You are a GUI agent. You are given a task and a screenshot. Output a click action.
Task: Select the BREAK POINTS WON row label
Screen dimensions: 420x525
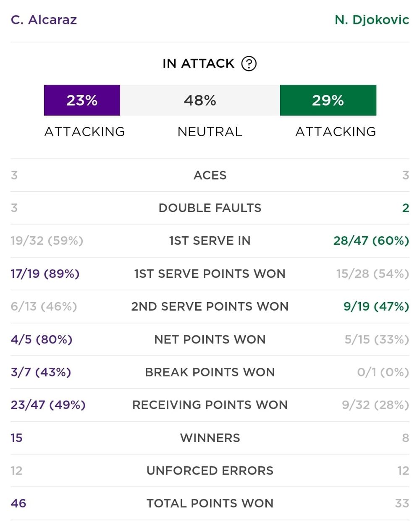coord(210,372)
